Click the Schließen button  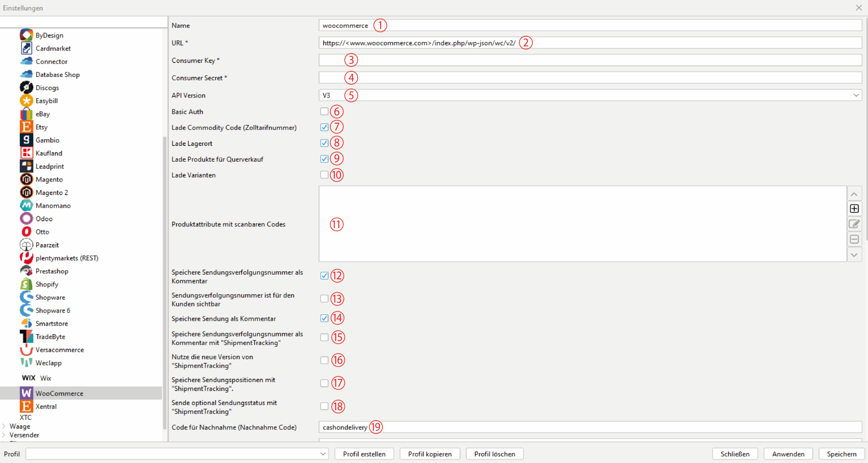735,454
